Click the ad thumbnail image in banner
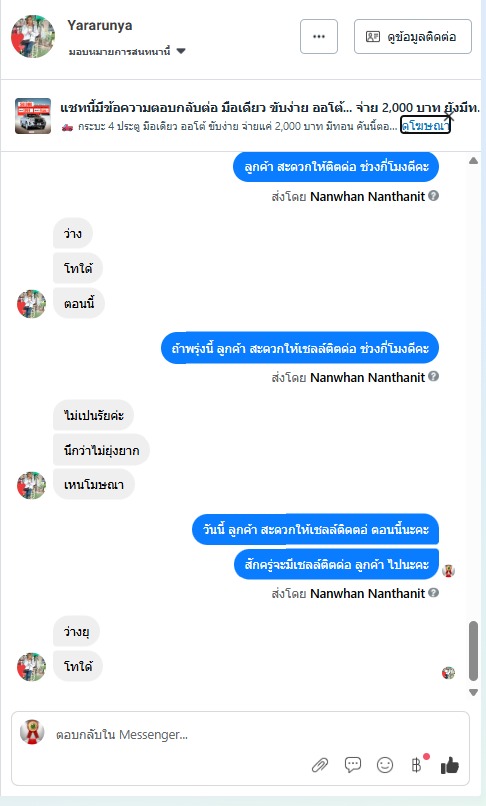 point(33,116)
